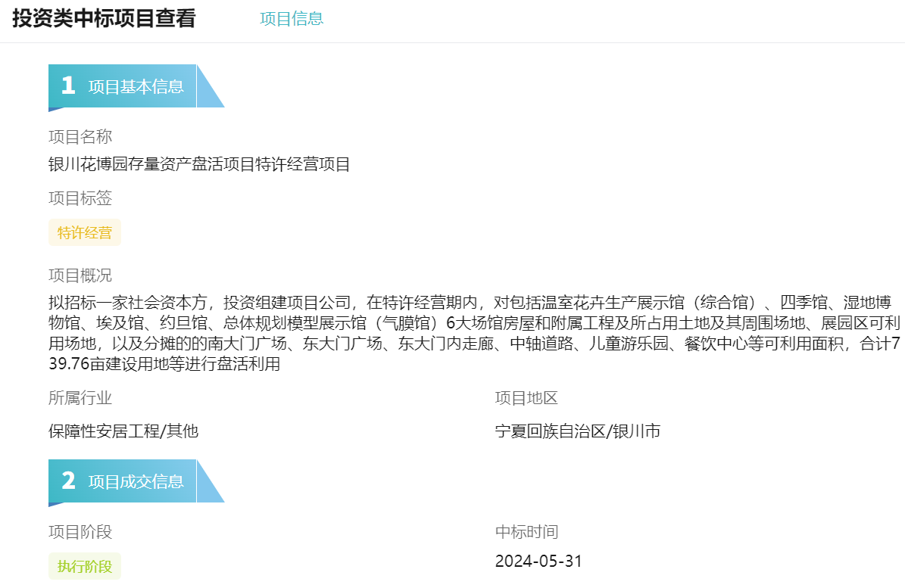Click the 所属行业 field label
Screen dimensions: 905x588
[80, 398]
